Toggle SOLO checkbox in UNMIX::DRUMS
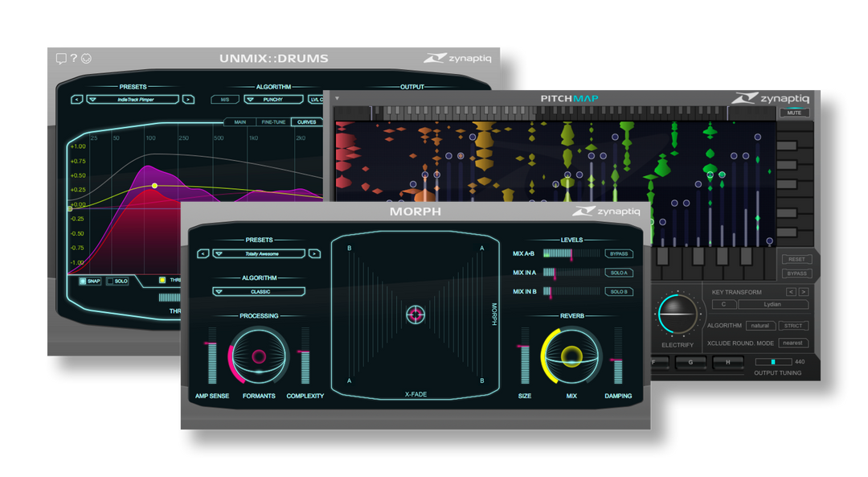Image resolution: width=868 pixels, height=477 pixels. pyautogui.click(x=117, y=281)
